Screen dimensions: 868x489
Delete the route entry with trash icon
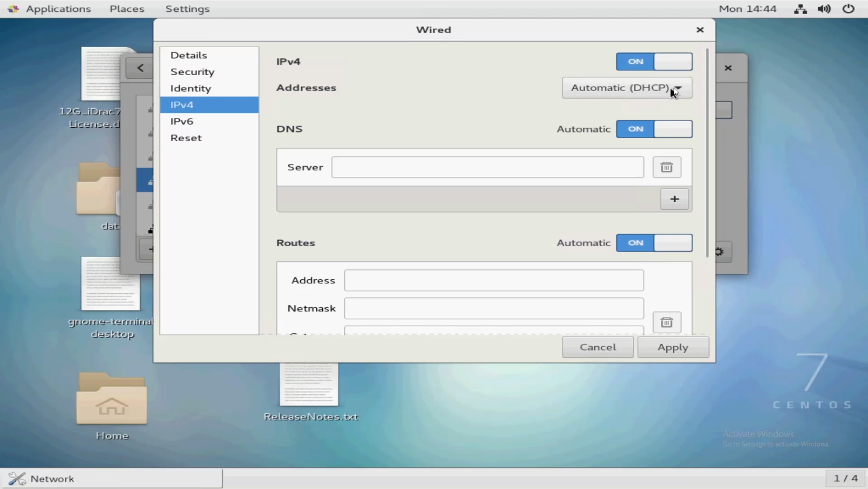click(666, 322)
